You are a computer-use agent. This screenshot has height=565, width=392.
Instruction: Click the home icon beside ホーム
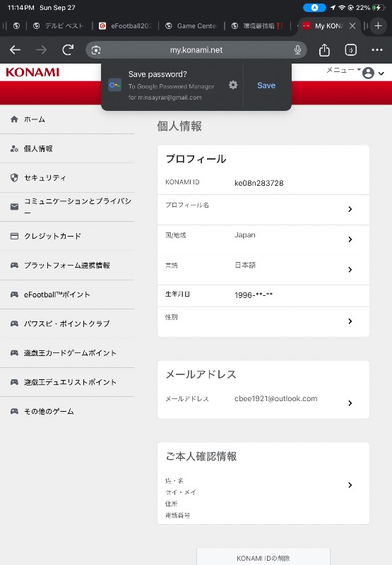click(14, 119)
